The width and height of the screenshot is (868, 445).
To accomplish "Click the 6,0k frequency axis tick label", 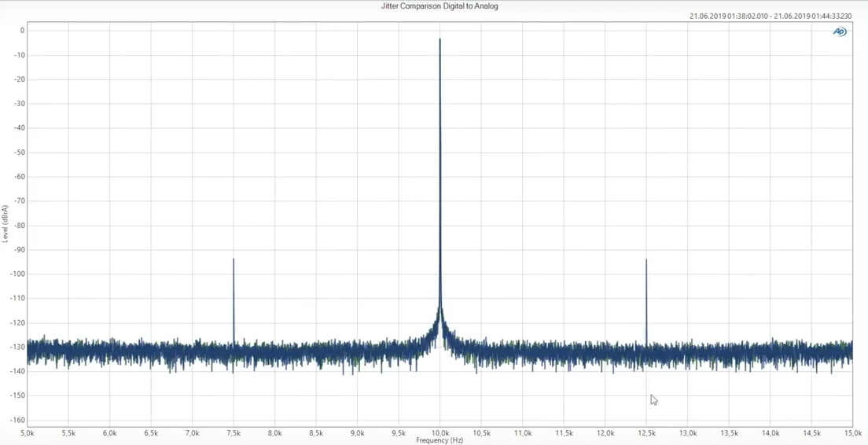I will point(110,433).
